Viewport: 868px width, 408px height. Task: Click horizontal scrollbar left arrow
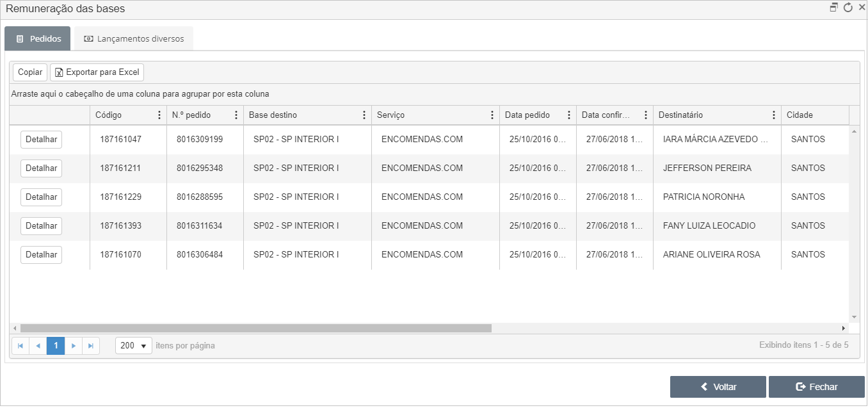(x=14, y=328)
